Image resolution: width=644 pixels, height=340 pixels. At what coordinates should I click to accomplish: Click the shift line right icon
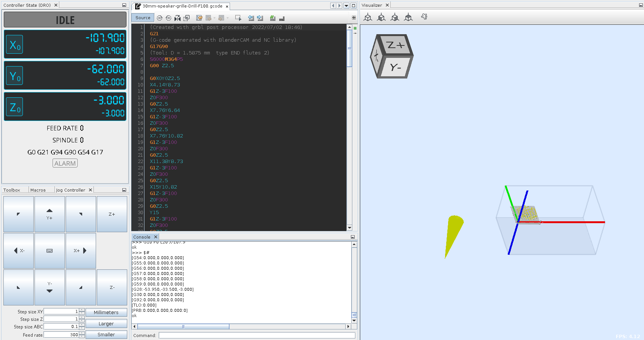[260, 18]
